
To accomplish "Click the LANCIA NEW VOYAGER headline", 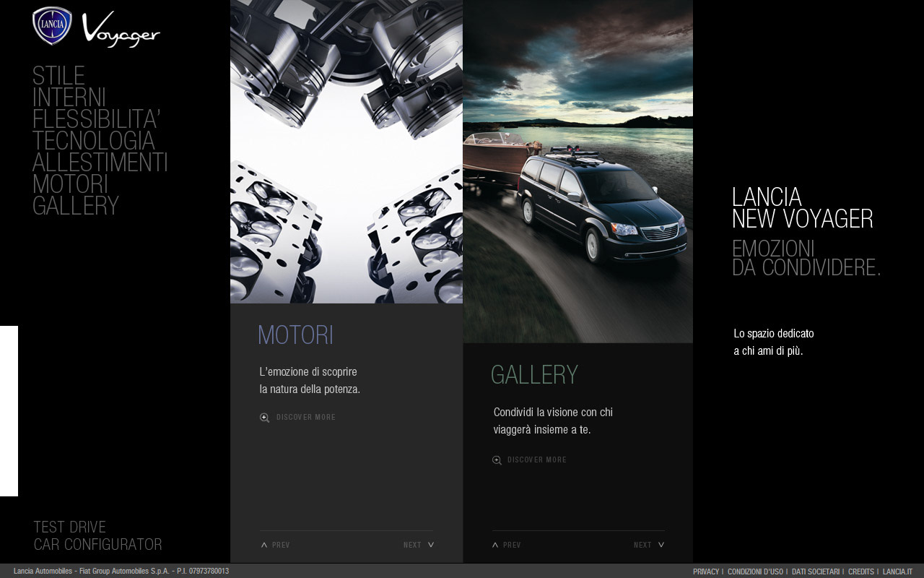I will (803, 208).
